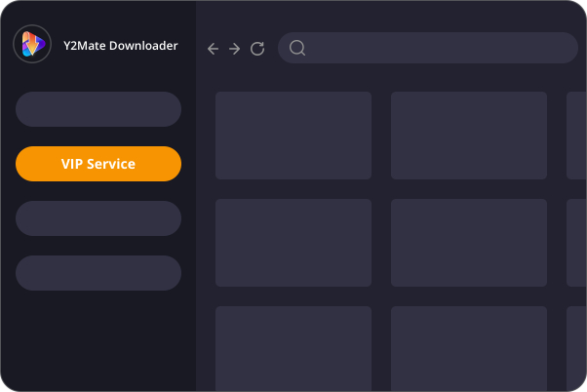The width and height of the screenshot is (587, 392).
Task: Click the Y2Mate Downloader title text
Action: (x=118, y=44)
